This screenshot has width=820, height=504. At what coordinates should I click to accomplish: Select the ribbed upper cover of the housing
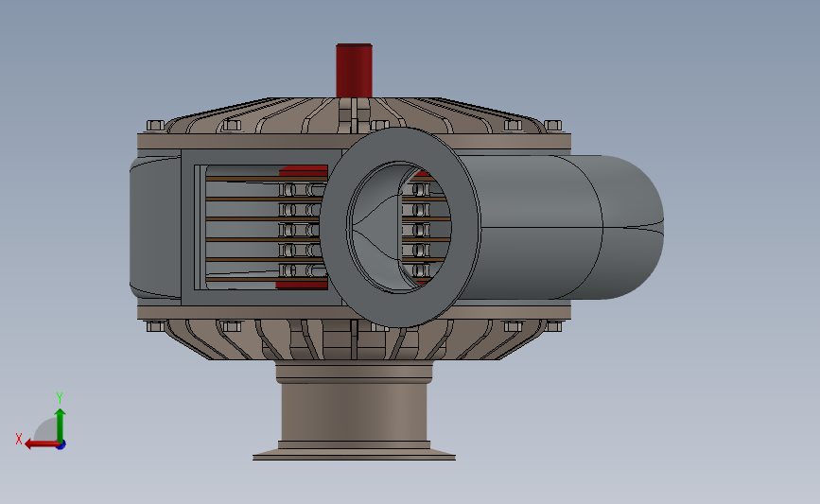[354, 115]
